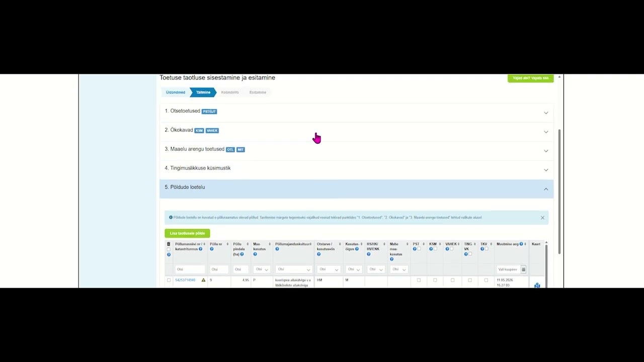
Task: Open help icon for HS/HK/HV/ENK column
Action: point(369,254)
